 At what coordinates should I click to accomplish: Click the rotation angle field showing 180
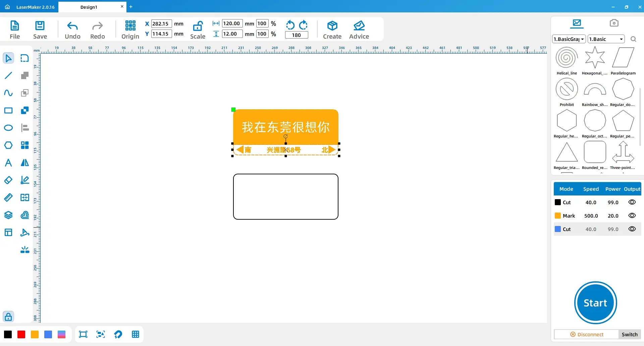click(297, 35)
